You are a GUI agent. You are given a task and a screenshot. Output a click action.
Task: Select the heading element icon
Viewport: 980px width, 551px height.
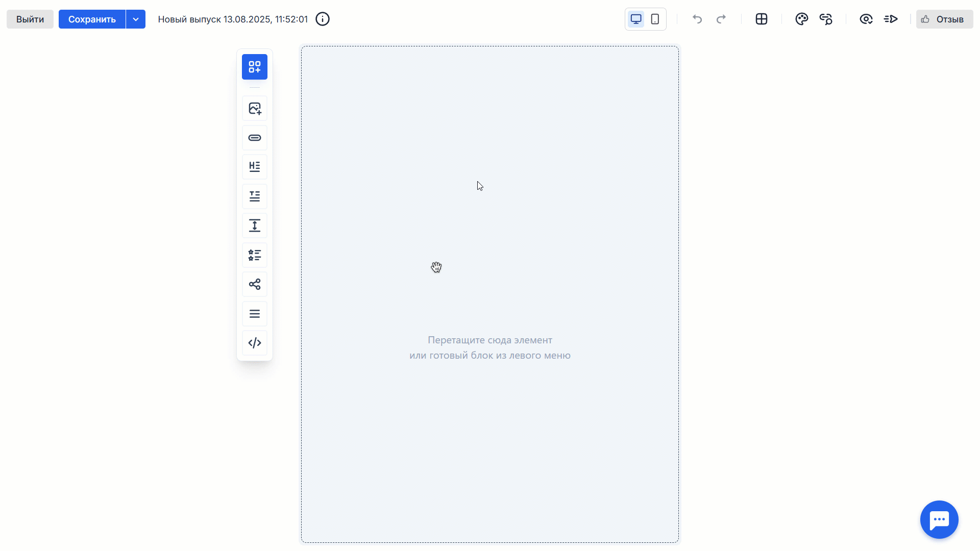coord(254,167)
